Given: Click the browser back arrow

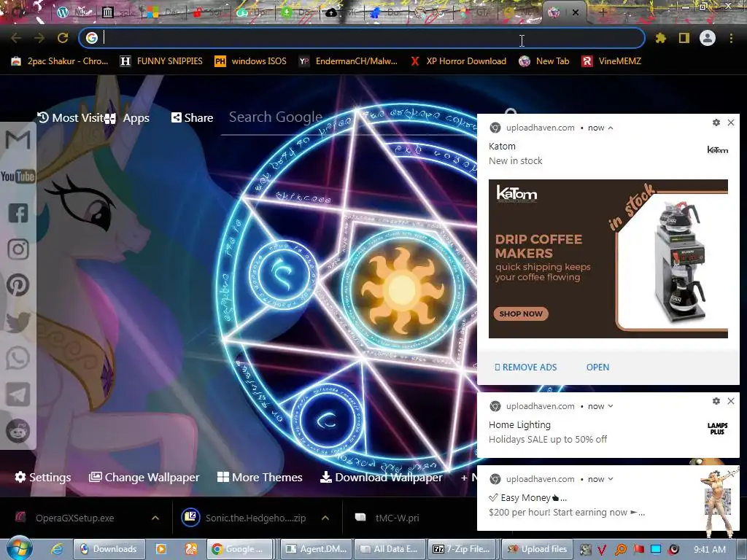Looking at the screenshot, I should 16,38.
